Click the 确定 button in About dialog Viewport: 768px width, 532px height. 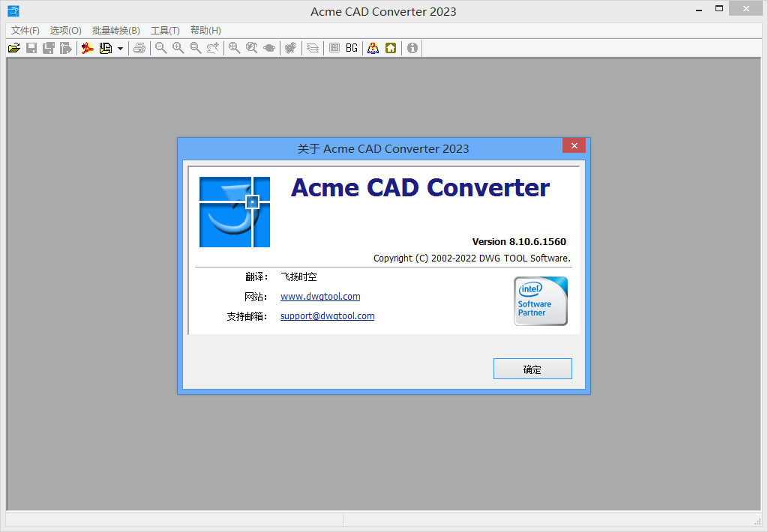532,369
